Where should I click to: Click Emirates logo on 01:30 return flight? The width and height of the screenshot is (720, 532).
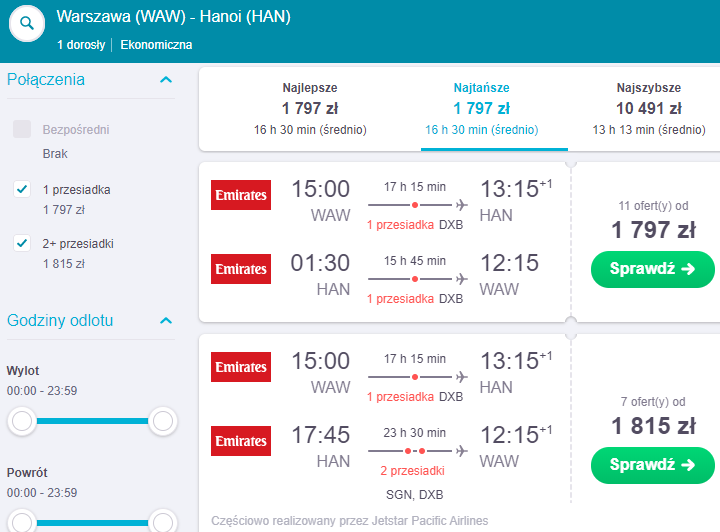click(x=241, y=269)
